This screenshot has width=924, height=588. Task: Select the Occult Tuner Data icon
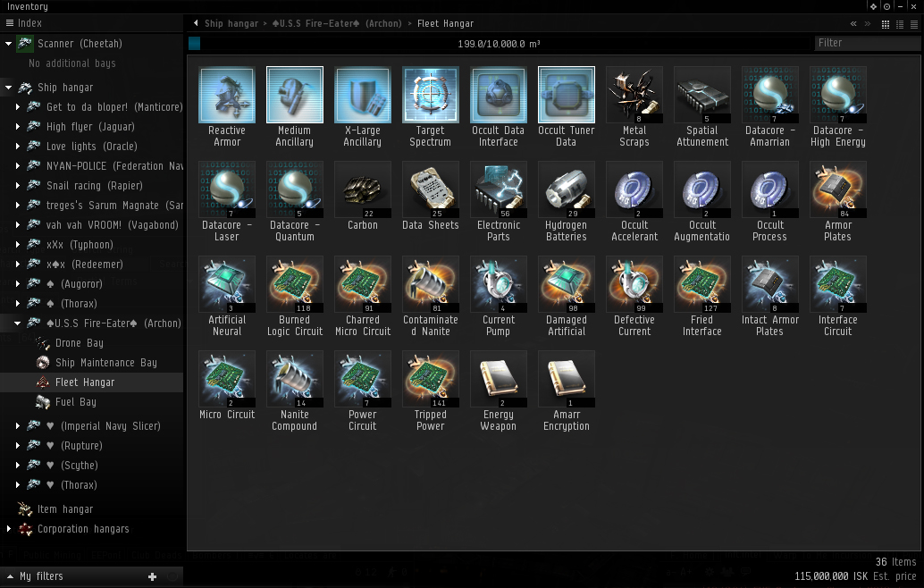point(567,95)
